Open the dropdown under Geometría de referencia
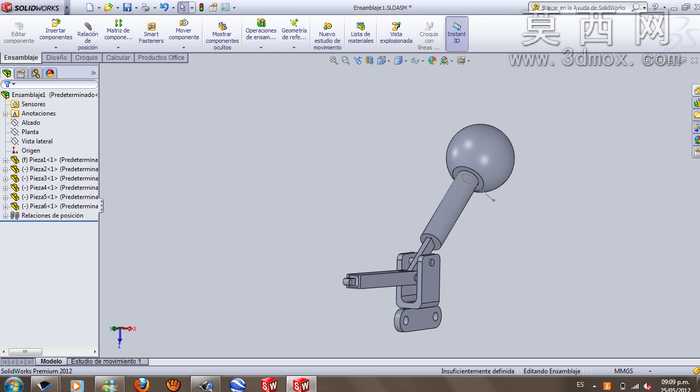Viewport: 700px width, 392px height. 294,47
